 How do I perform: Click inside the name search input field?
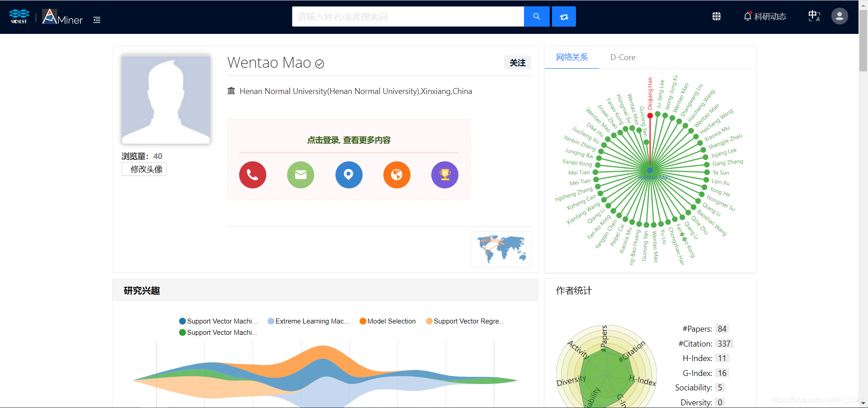click(408, 17)
